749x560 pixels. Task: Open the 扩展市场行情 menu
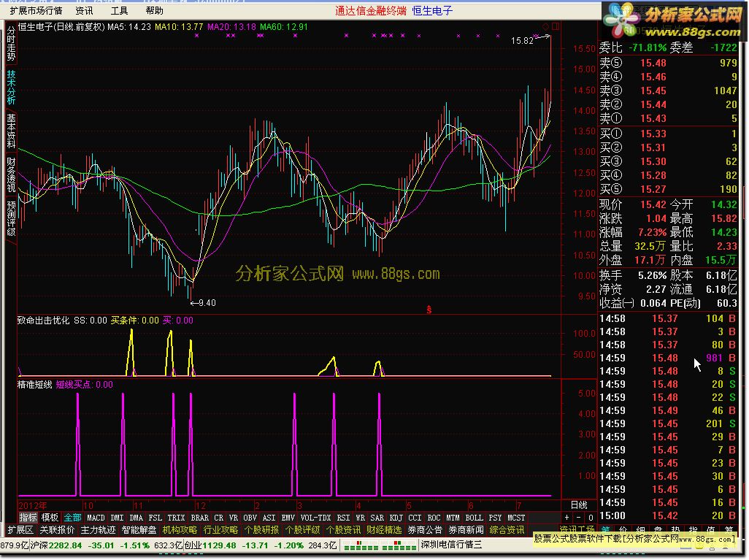[x=37, y=10]
